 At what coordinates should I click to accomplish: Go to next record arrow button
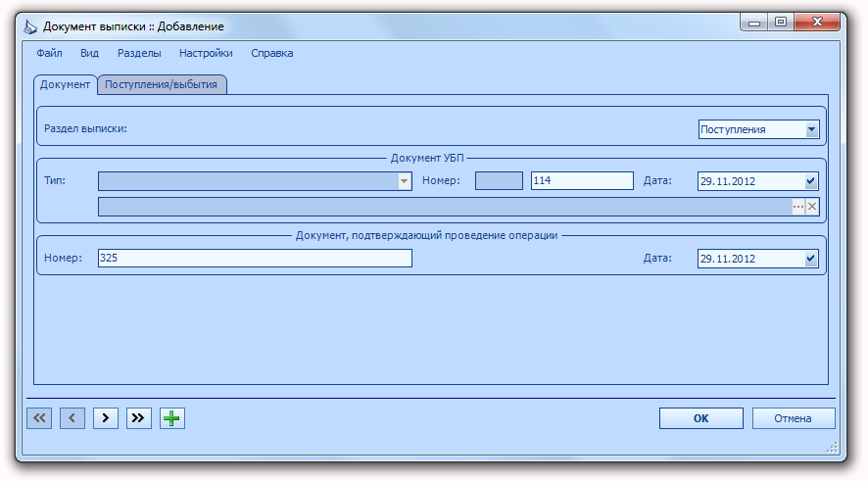click(x=106, y=418)
